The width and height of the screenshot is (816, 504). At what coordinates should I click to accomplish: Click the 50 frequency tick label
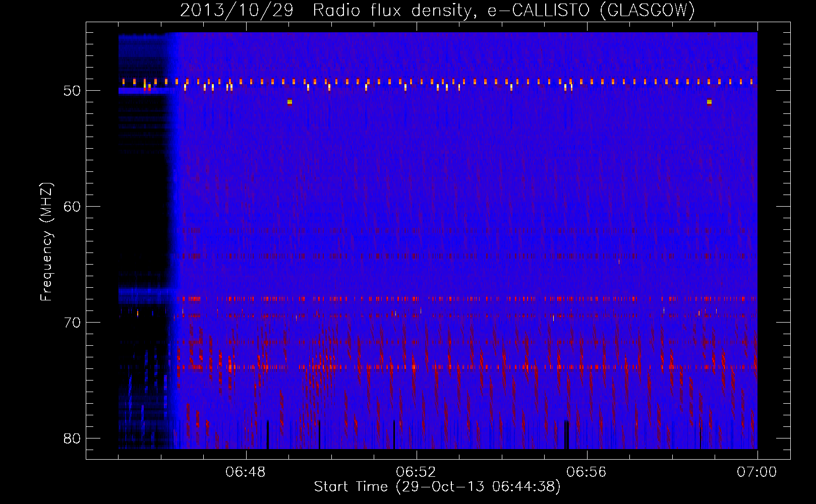(x=72, y=91)
